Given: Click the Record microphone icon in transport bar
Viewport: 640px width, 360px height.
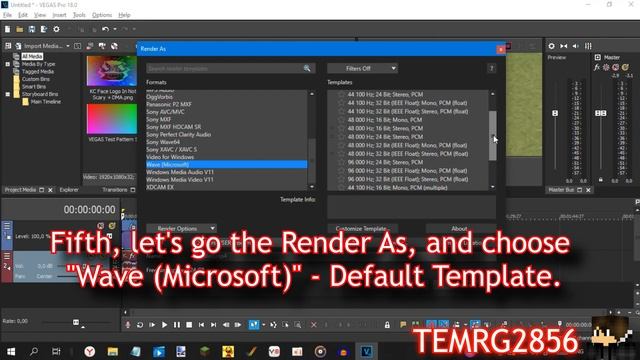Looking at the screenshot, I should pyautogui.click(x=128, y=325).
